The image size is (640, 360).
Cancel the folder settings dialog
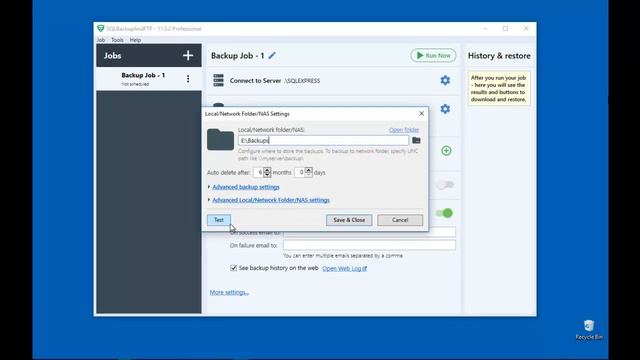pos(400,220)
